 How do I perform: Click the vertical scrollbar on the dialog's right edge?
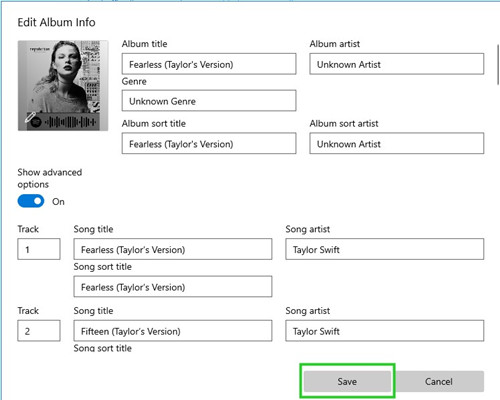pos(498,65)
